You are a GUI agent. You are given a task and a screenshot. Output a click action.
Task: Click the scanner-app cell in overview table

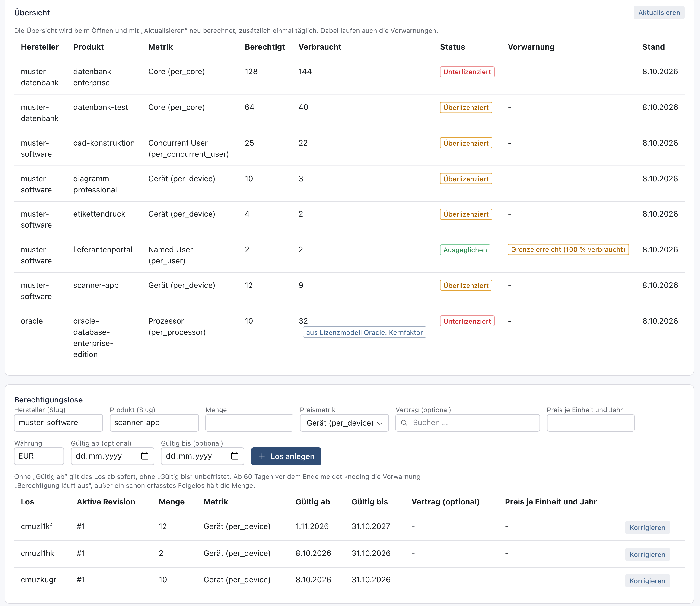point(96,285)
